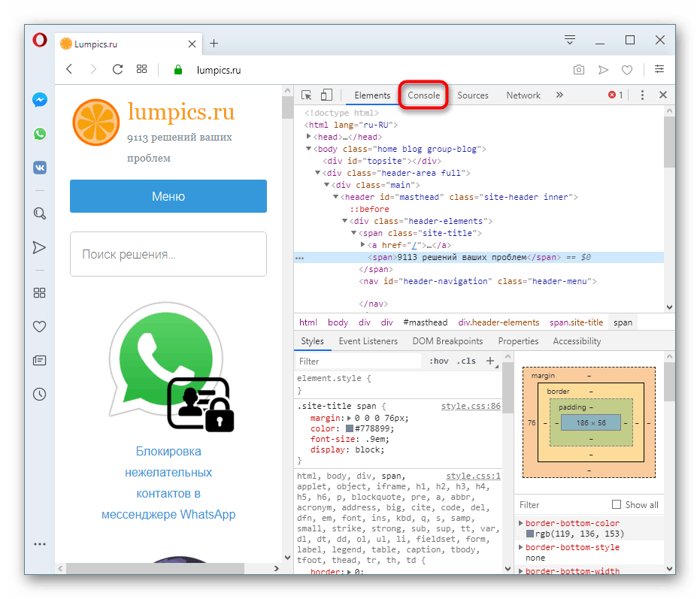700x599 pixels.
Task: Open personal news in the sidebar
Action: (x=40, y=360)
